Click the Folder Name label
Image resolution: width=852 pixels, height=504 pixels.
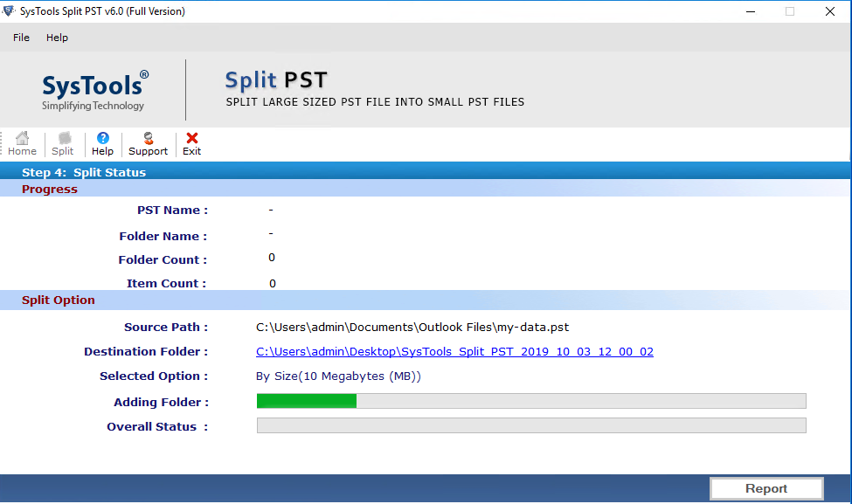(x=163, y=236)
